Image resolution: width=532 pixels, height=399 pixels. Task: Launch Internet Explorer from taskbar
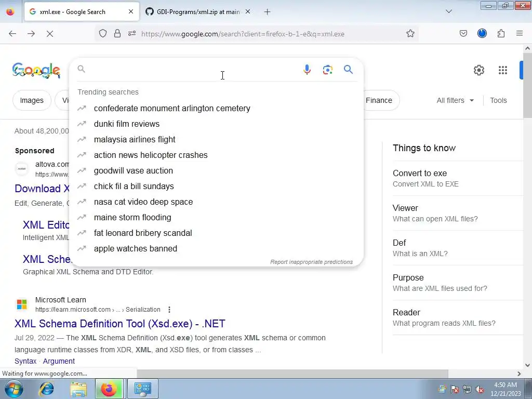tap(46, 389)
